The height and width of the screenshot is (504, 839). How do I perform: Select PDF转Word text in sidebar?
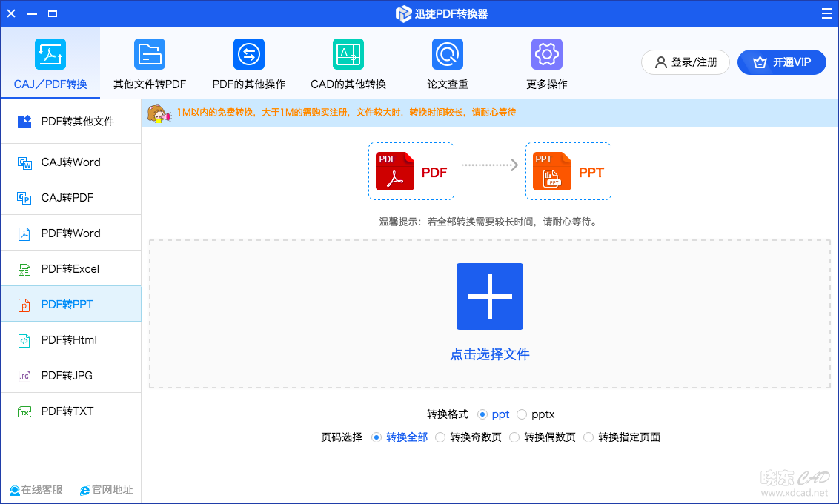coord(71,233)
